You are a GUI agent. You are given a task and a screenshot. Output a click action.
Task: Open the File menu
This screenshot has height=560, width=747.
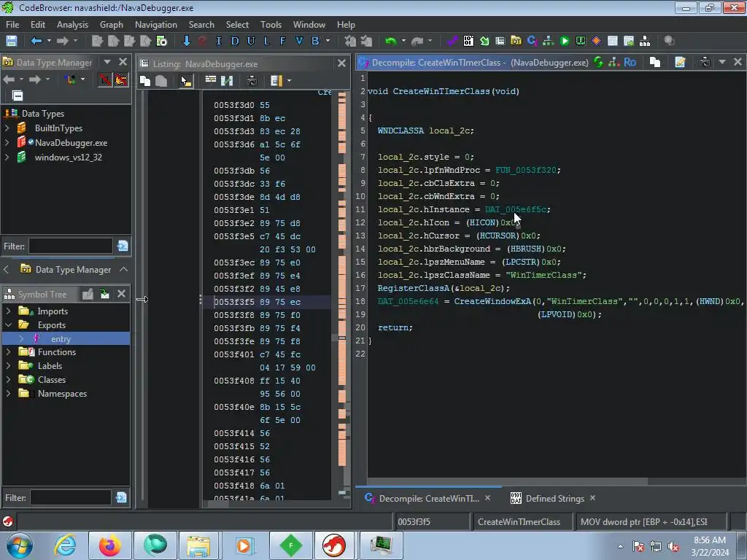(12, 25)
